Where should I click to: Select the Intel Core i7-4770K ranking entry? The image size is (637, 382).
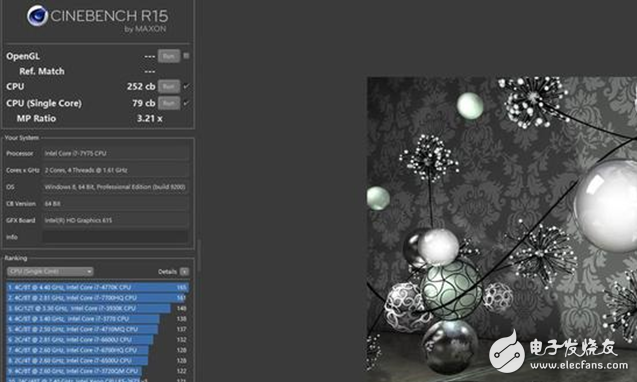98,287
